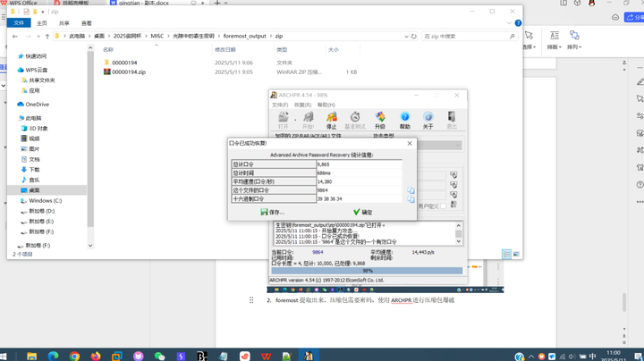644x361 pixels.
Task: Click the 确定 (OK) button in the recovery dialog
Action: point(362,212)
